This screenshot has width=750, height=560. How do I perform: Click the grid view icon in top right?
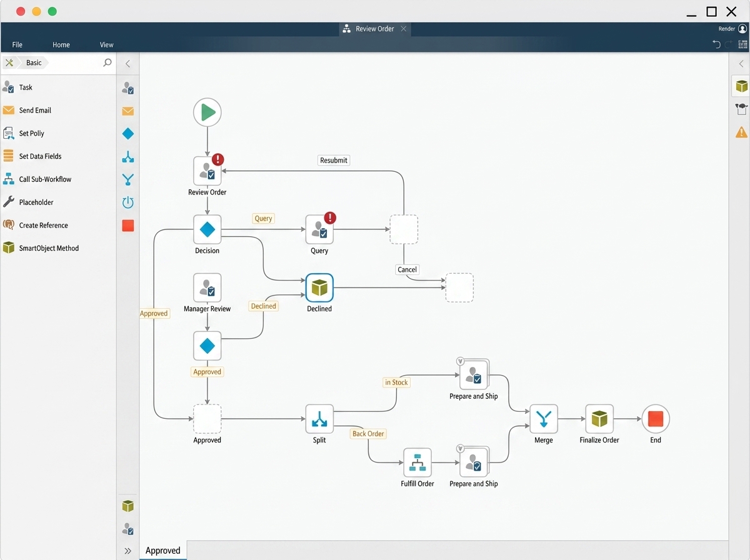tap(742, 44)
